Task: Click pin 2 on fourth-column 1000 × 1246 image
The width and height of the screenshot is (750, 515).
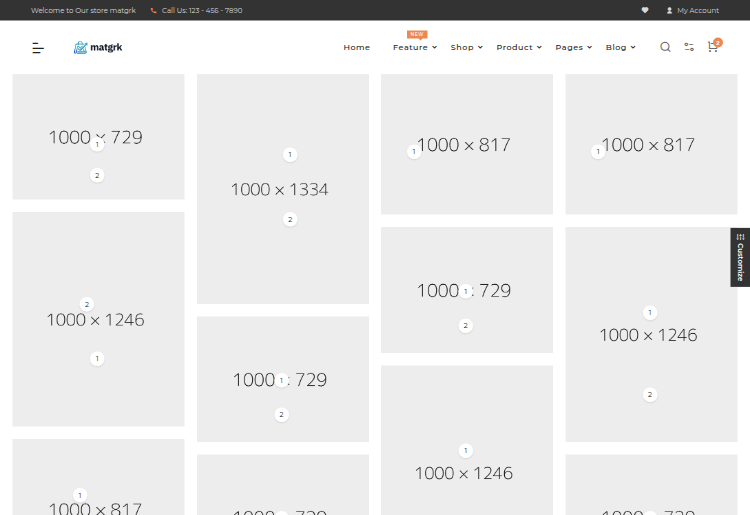Action: coord(650,395)
